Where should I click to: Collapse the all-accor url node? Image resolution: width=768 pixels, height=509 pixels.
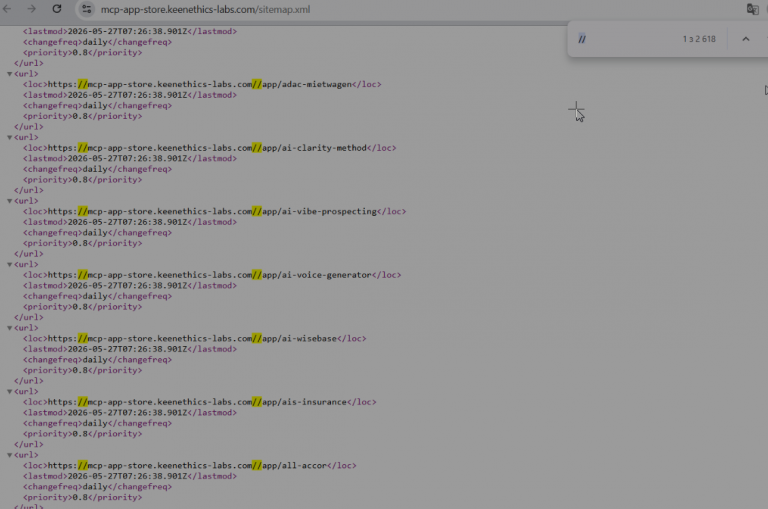[x=9, y=455]
